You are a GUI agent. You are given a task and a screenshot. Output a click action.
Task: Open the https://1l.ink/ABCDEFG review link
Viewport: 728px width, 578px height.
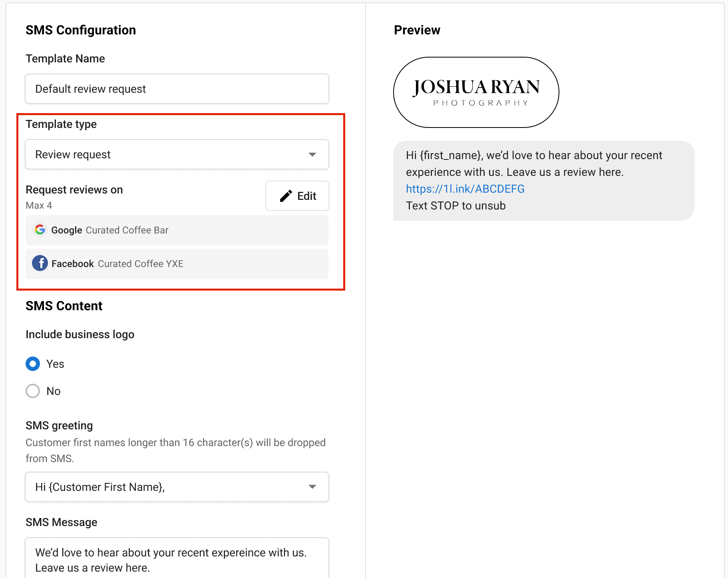point(465,189)
